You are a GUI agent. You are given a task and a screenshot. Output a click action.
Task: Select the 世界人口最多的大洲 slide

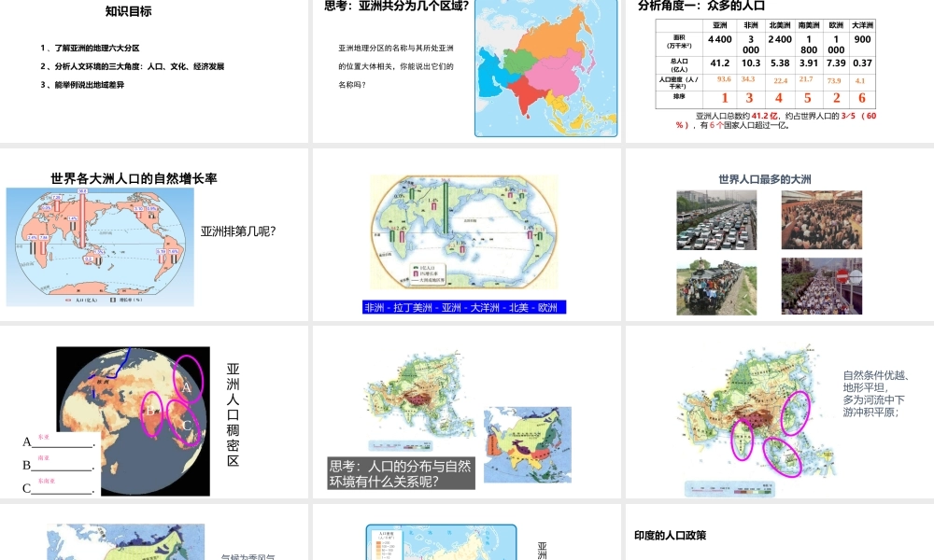click(780, 234)
